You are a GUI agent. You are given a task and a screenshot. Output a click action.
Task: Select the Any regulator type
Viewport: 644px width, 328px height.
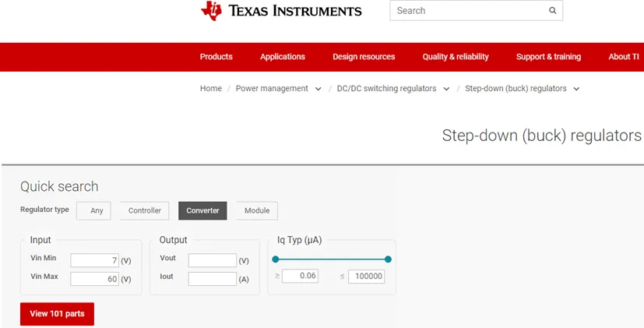coord(93,210)
